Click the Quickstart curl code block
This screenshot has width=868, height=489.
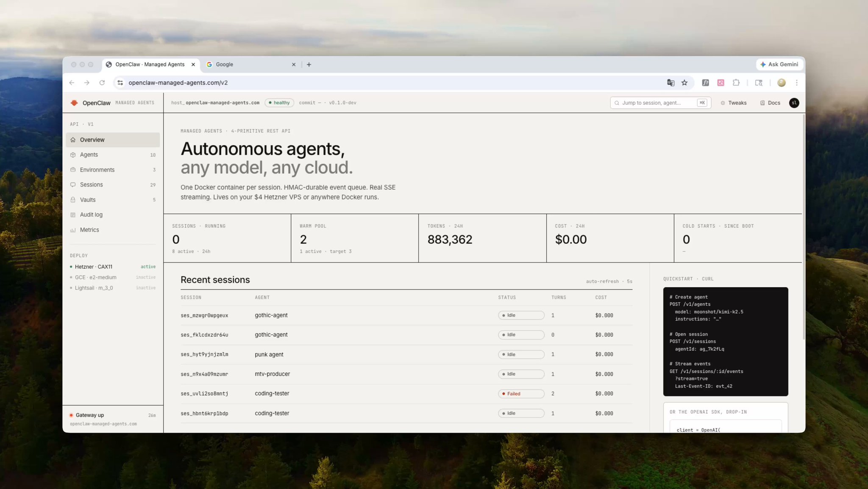click(x=726, y=341)
